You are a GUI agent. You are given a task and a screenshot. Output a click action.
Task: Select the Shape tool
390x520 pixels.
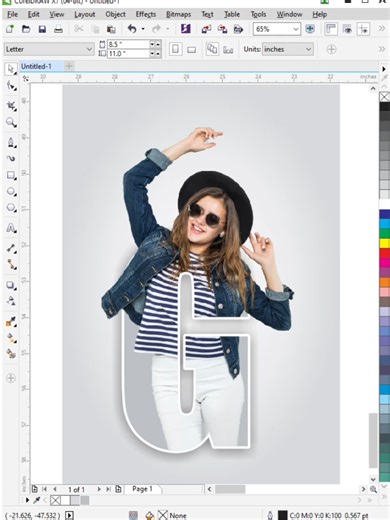pyautogui.click(x=11, y=86)
